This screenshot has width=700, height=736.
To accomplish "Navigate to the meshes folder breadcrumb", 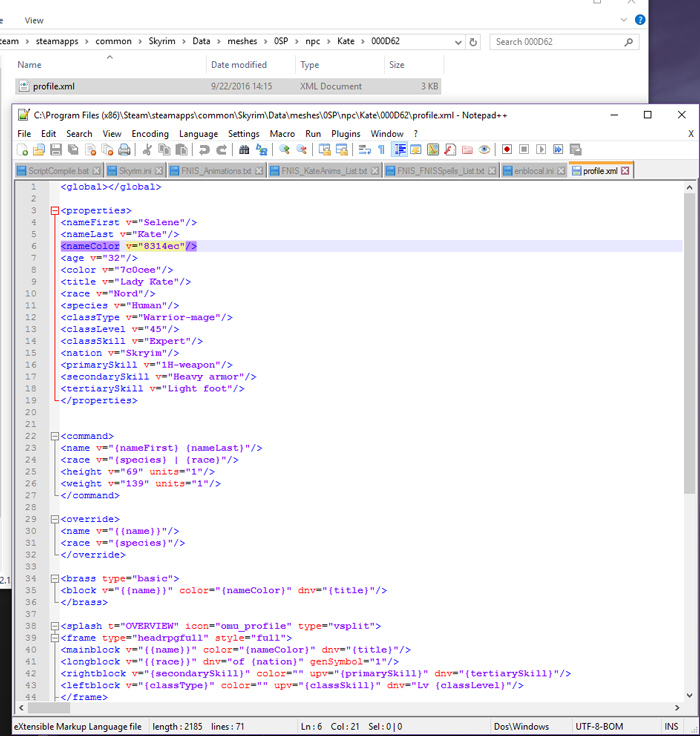I will [x=242, y=41].
